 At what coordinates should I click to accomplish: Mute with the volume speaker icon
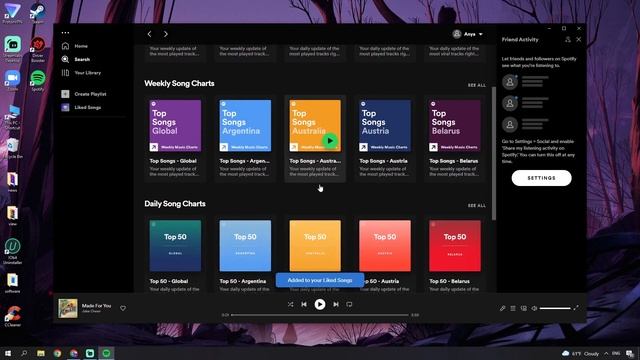(x=534, y=309)
